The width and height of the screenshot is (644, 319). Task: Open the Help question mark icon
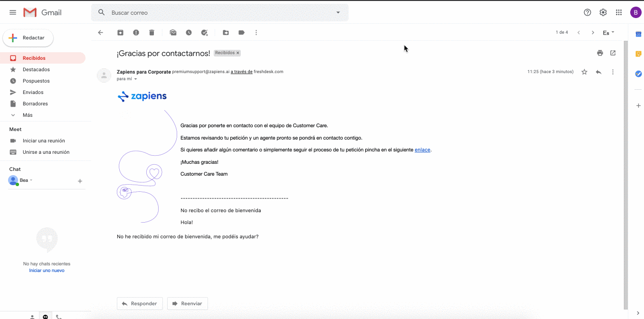click(587, 12)
